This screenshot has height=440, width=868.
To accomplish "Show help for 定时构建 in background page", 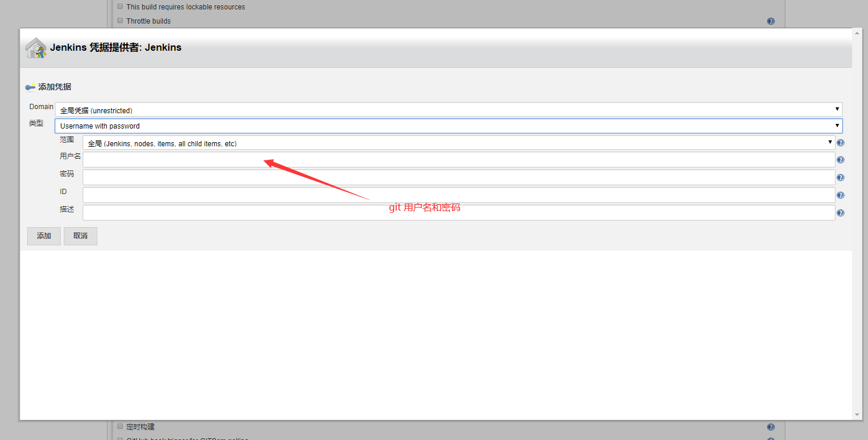I will pyautogui.click(x=771, y=427).
